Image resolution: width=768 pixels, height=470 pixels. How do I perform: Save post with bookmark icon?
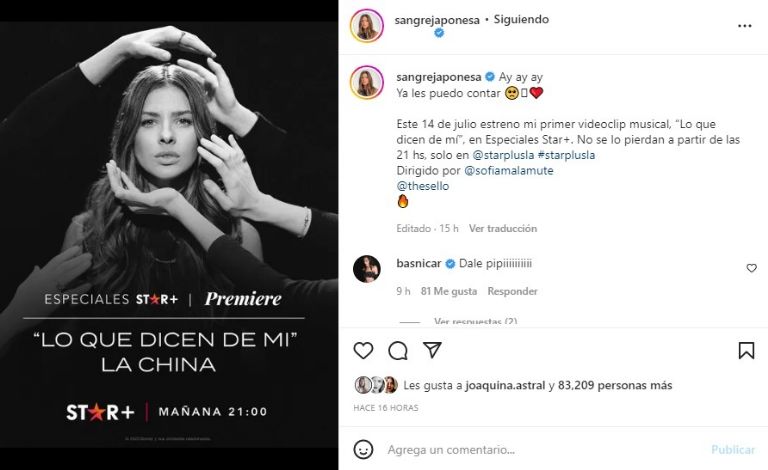click(x=746, y=350)
